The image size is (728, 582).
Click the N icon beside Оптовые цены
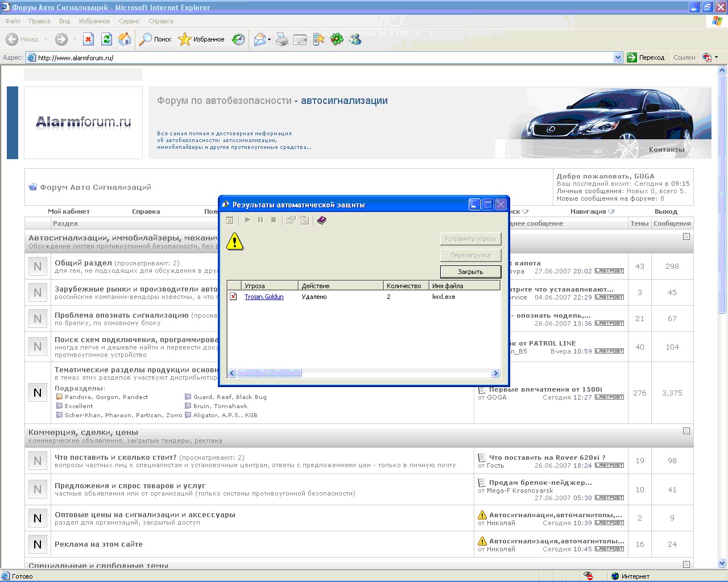pyautogui.click(x=38, y=518)
